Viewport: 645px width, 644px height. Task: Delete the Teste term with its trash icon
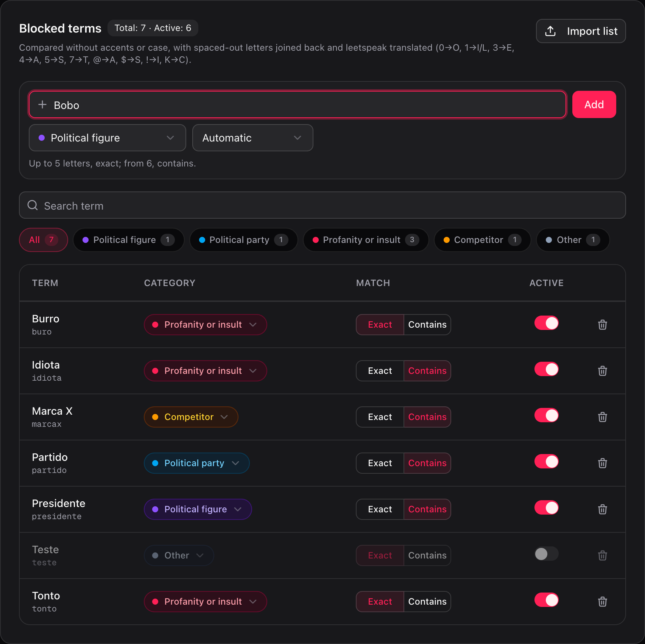[x=602, y=555]
